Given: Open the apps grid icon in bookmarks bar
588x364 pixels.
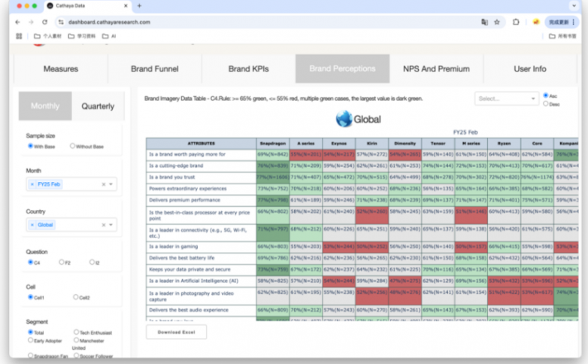Looking at the screenshot, I should [19, 35].
